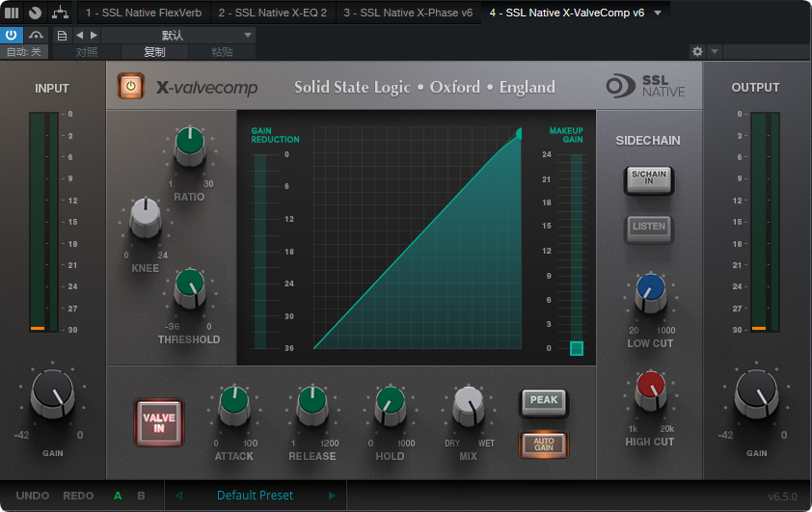Enable the S/CHAIN IN button
The width and height of the screenshot is (812, 512).
point(649,179)
